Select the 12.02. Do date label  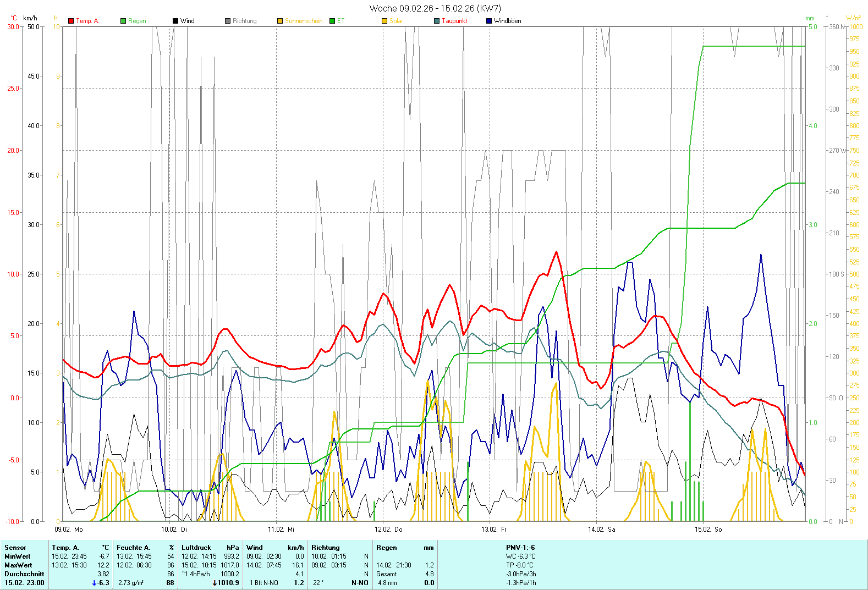388,530
